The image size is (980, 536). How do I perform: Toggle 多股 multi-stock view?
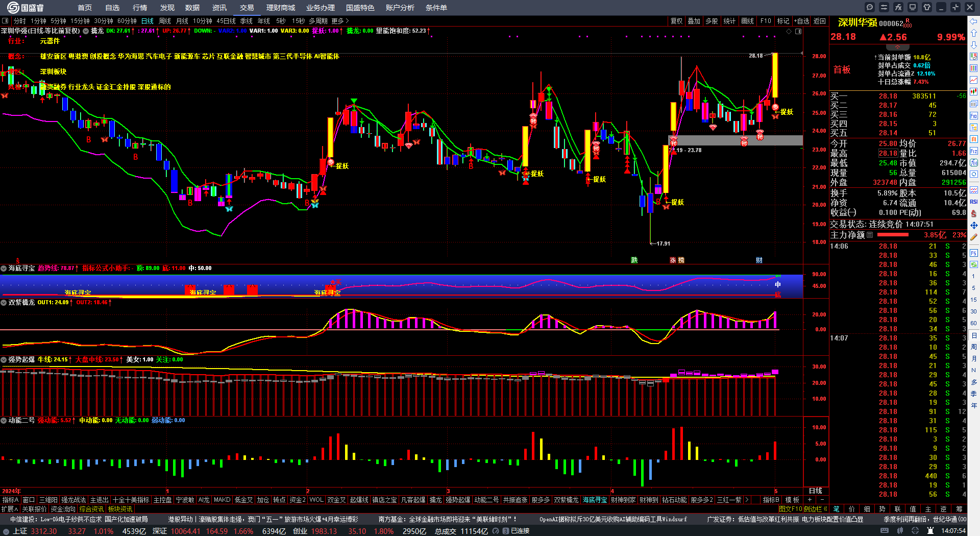coord(712,21)
